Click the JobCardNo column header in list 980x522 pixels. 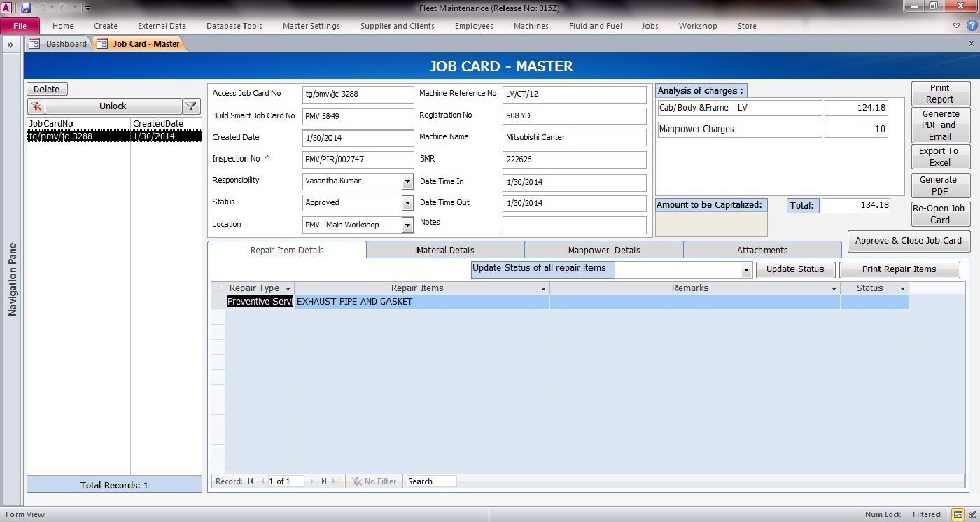tap(78, 124)
